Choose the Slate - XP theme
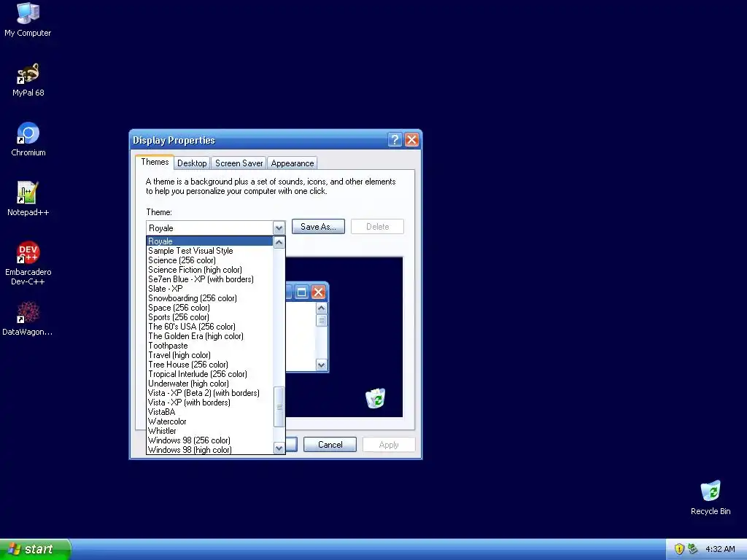The height and width of the screenshot is (560, 747). [x=209, y=289]
